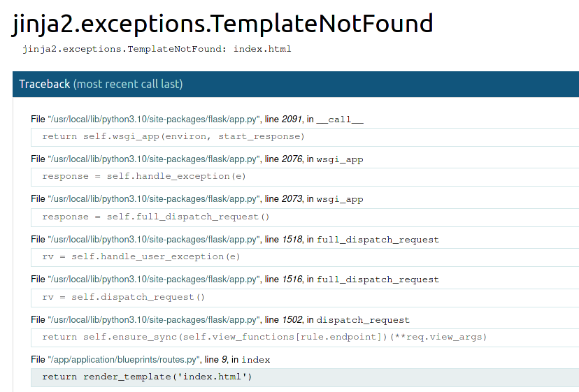Viewport: 579px width, 392px height.
Task: Select the frame line 2091 in __call__
Action: click(197, 119)
